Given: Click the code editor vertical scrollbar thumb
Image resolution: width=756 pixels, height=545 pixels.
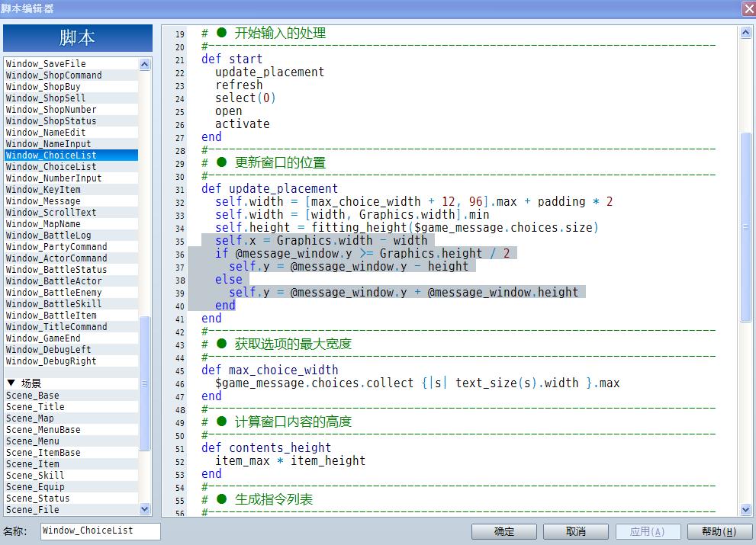Looking at the screenshot, I should [x=745, y=226].
